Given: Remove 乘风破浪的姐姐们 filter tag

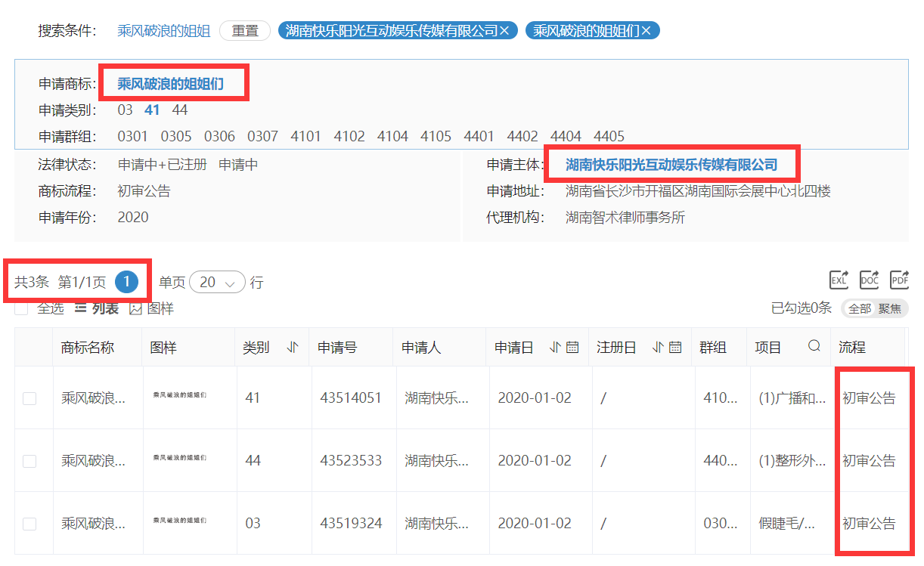Looking at the screenshot, I should (646, 31).
